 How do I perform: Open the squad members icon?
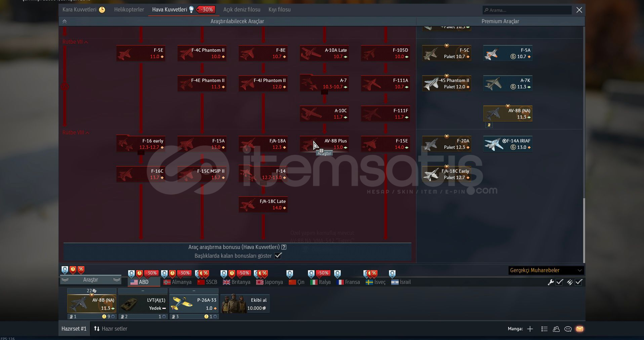pos(556,329)
